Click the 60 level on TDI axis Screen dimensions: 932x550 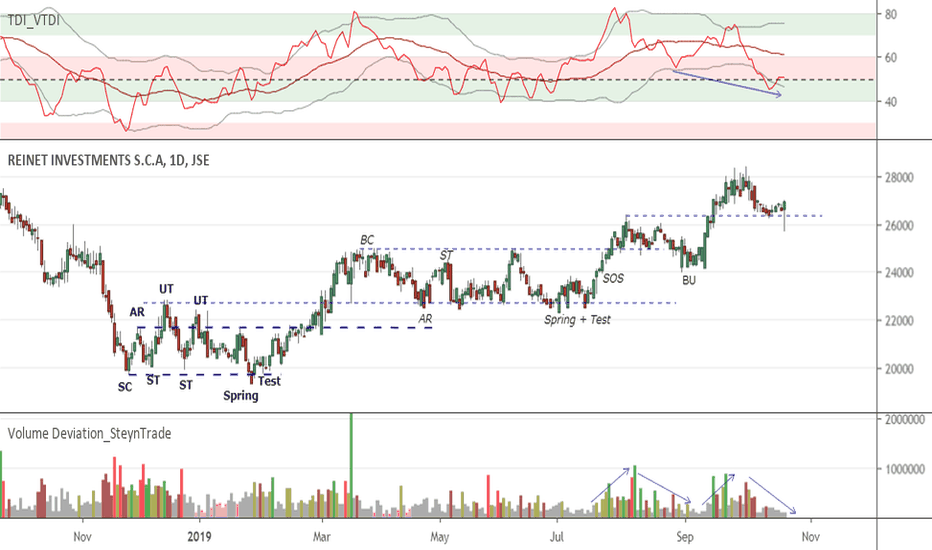click(x=891, y=58)
